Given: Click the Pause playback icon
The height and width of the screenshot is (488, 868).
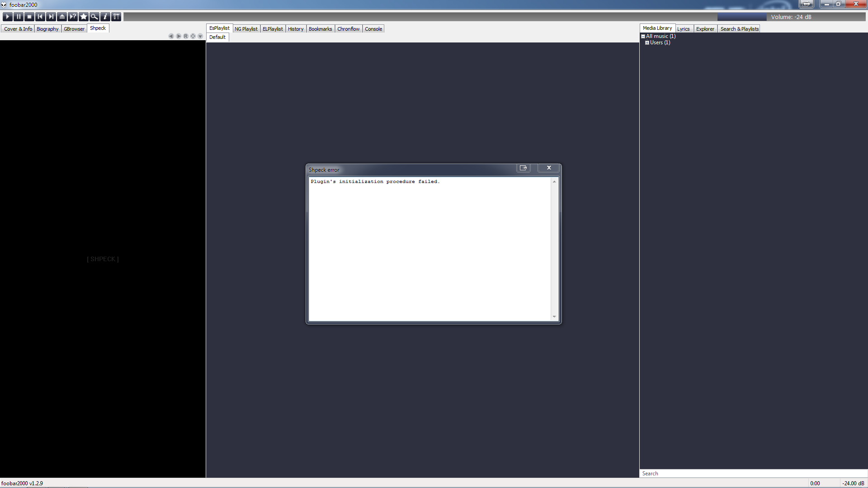Looking at the screenshot, I should [19, 17].
